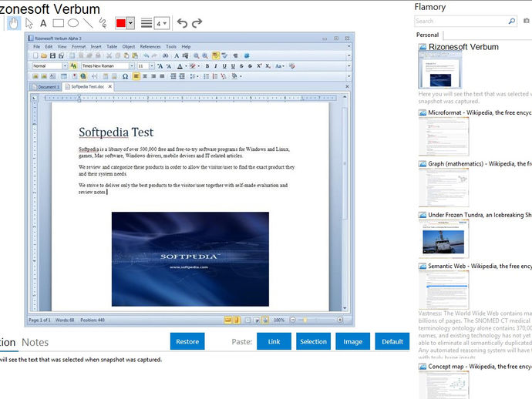Open the Tools menu in Verbum
The height and width of the screenshot is (399, 532).
tap(171, 46)
